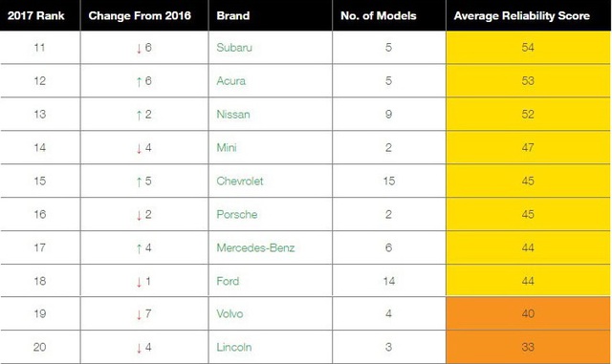Click Acura's green up arrow icon
The image size is (612, 364).
click(139, 82)
